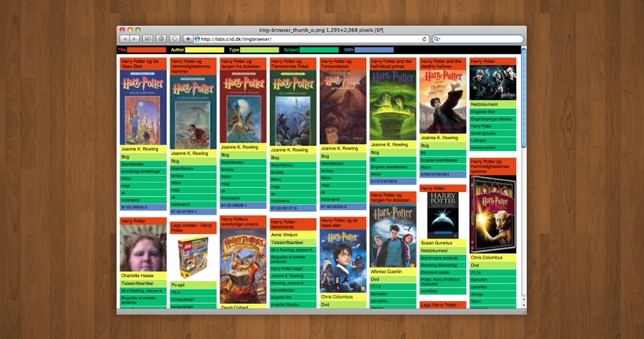Screen dimensions: 644x339
Task: Open the deathly hallows book cover
Action: [443, 102]
